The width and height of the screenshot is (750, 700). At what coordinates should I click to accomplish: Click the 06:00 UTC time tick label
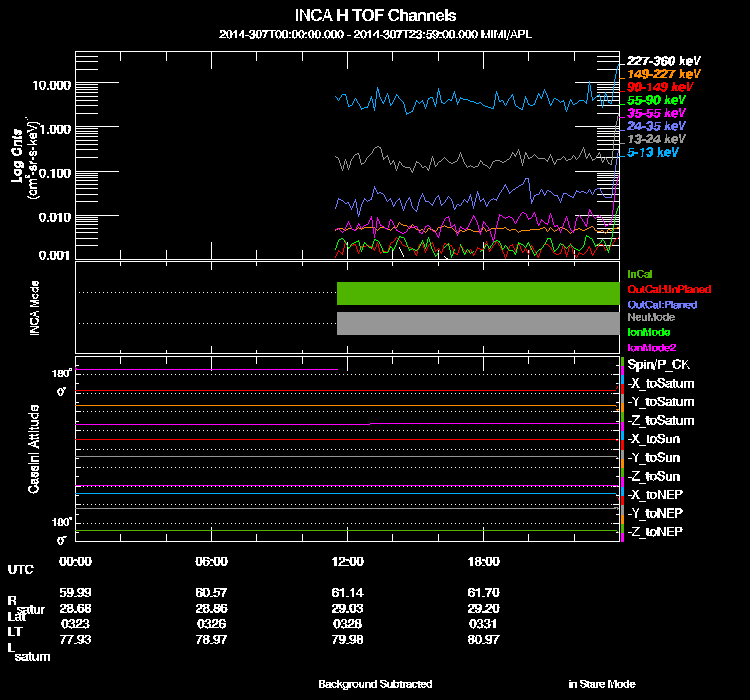(x=212, y=561)
